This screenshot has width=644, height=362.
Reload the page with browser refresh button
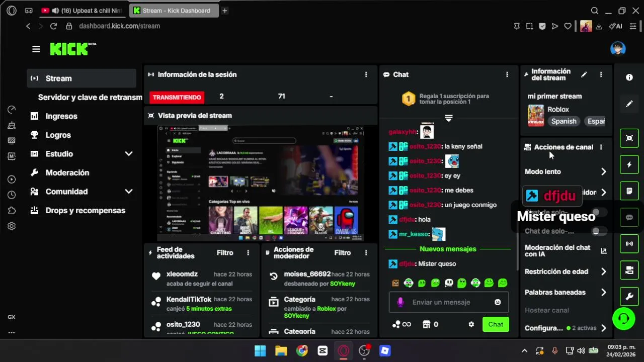pos(53,26)
